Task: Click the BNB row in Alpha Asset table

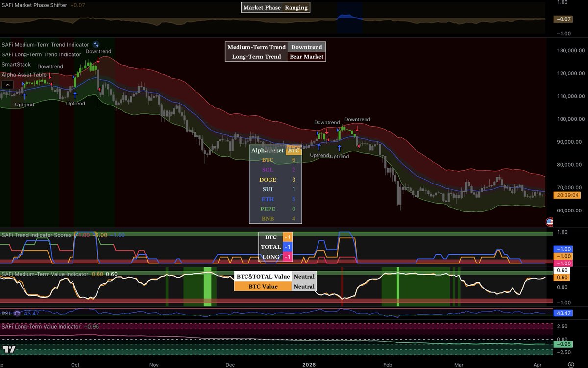Action: point(276,218)
